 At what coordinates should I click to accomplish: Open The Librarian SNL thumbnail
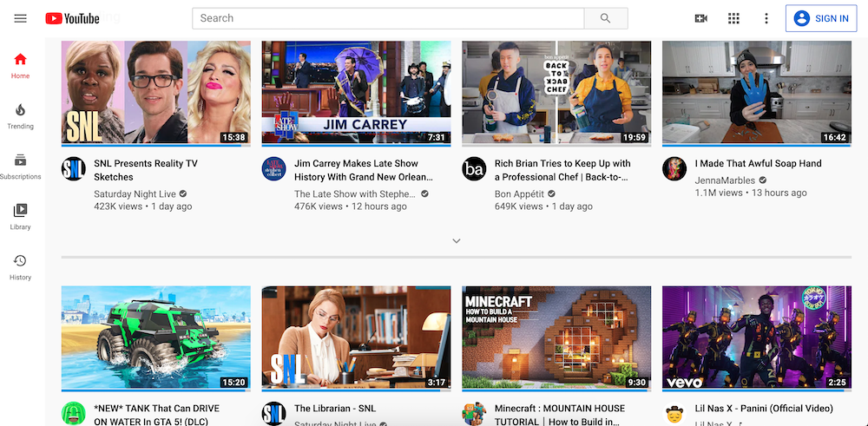(x=357, y=338)
